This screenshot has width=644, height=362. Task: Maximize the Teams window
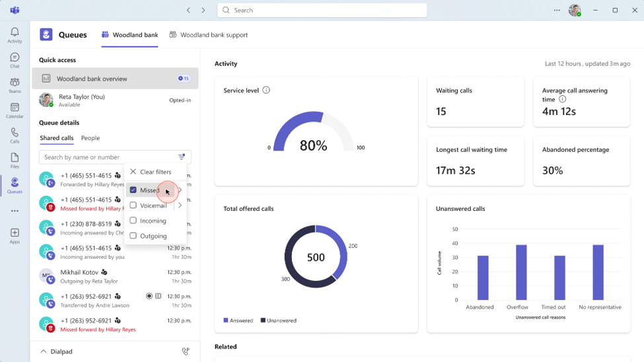click(615, 11)
